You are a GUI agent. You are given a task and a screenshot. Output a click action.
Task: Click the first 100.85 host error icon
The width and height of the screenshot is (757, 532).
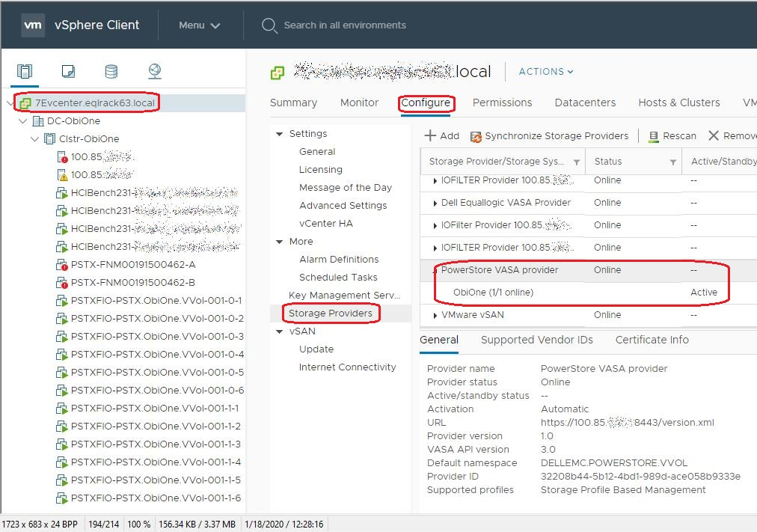click(62, 157)
